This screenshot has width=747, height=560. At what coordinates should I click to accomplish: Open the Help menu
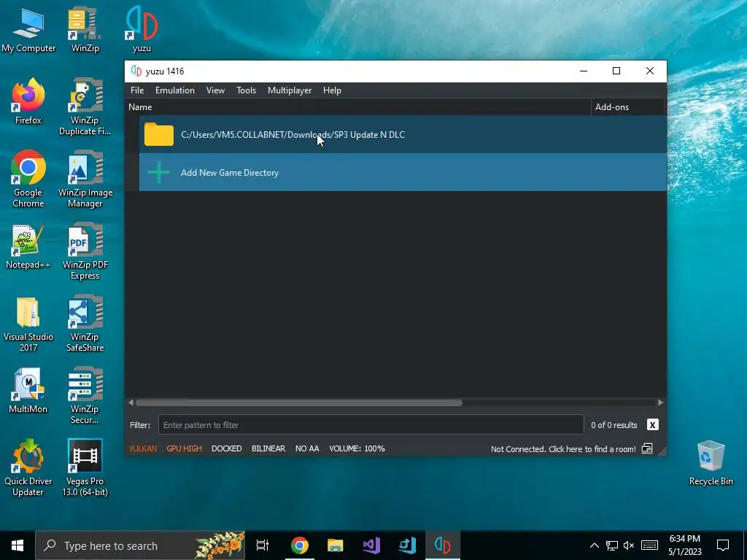pyautogui.click(x=332, y=90)
